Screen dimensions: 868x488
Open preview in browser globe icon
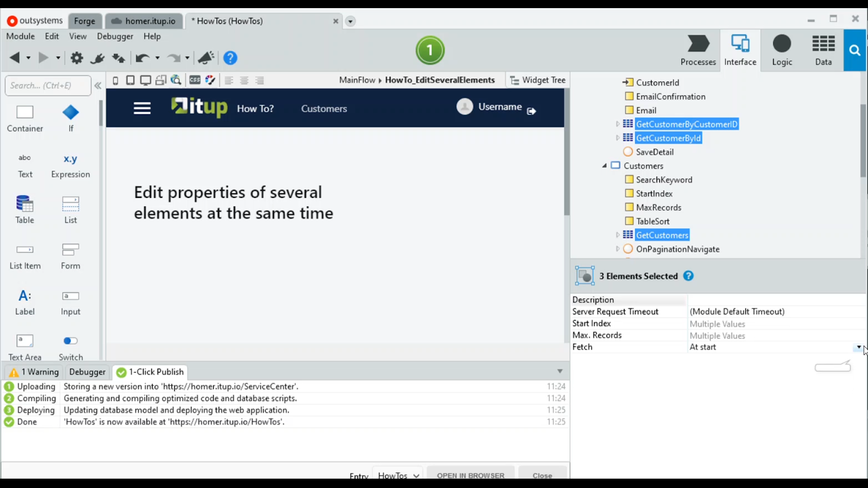point(176,80)
